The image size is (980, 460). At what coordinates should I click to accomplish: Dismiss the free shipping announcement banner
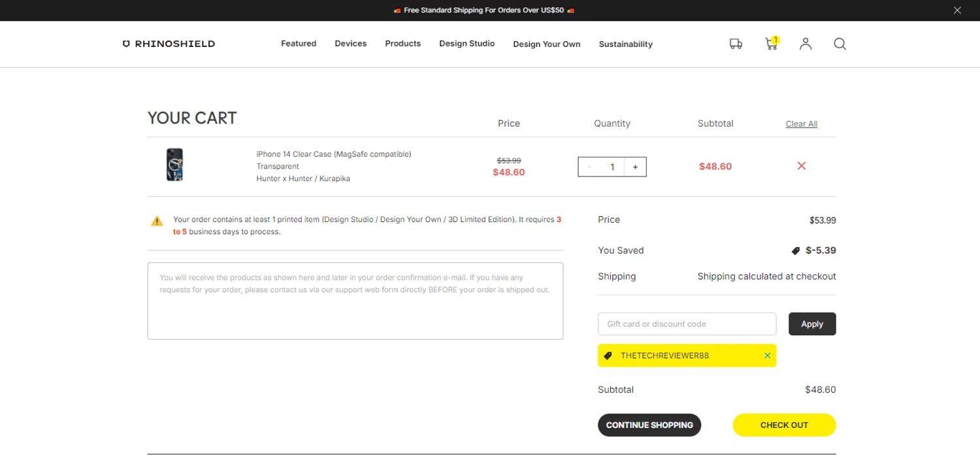point(957,10)
